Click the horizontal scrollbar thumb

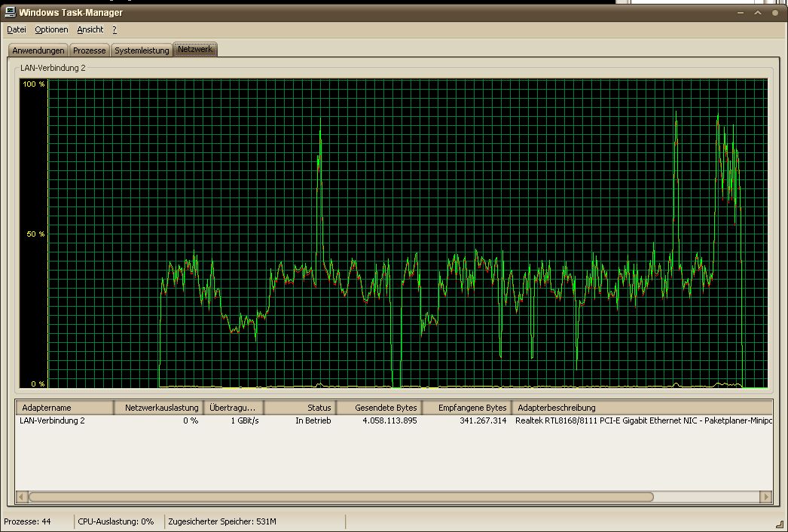click(341, 497)
